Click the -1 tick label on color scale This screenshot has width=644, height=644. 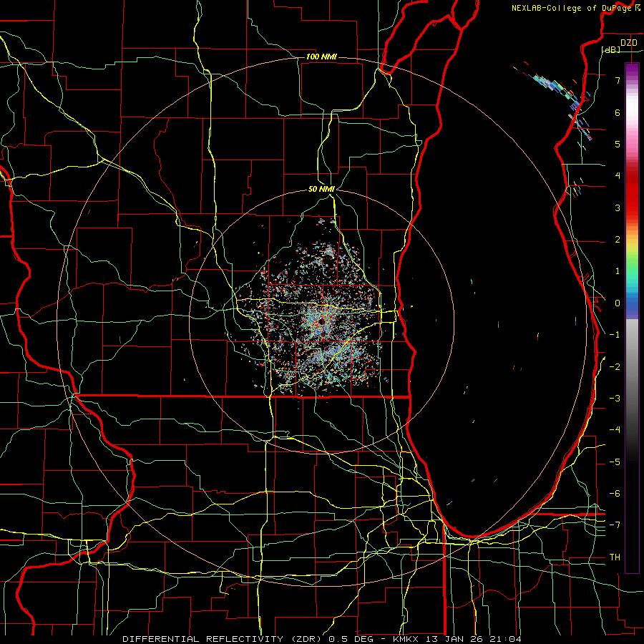[615, 335]
